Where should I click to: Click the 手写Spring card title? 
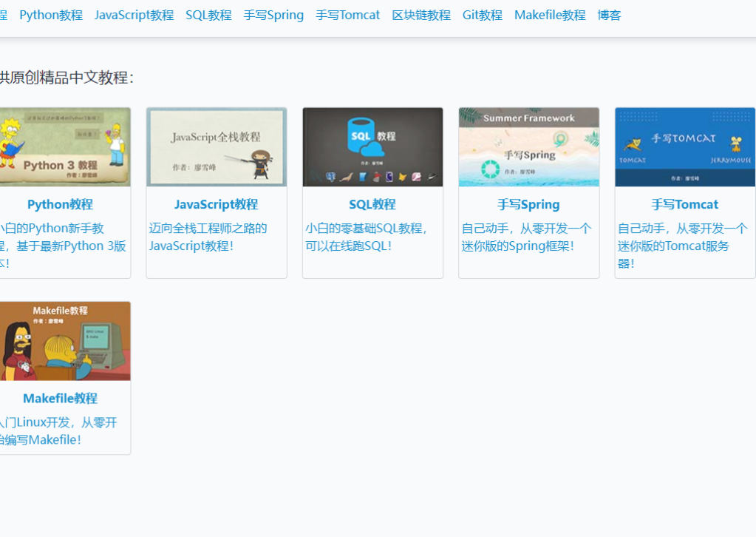tap(528, 204)
